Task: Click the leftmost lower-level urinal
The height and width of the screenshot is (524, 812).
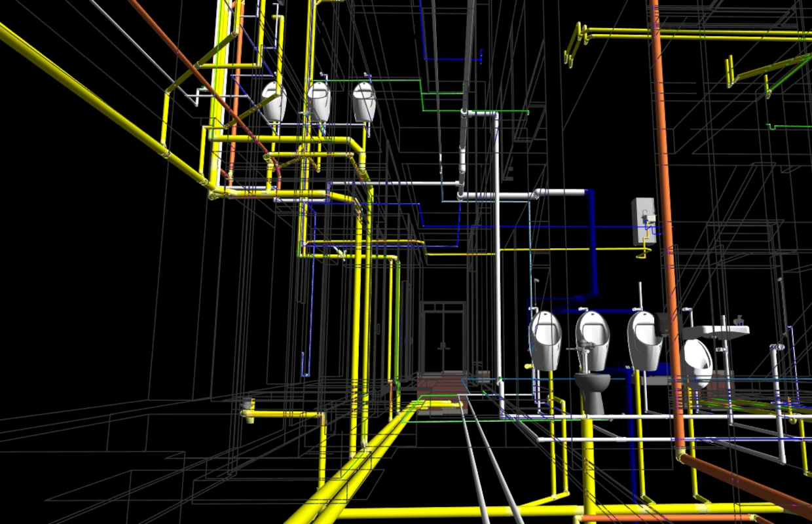Action: tap(545, 339)
